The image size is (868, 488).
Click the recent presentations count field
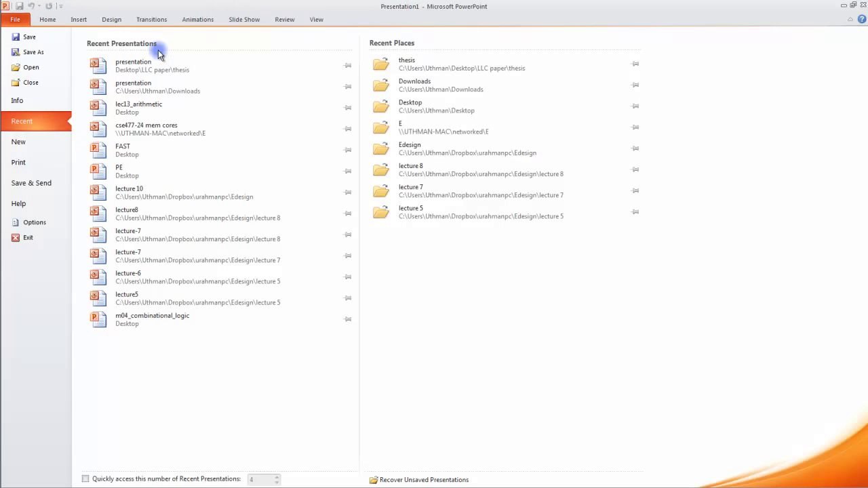264,480
